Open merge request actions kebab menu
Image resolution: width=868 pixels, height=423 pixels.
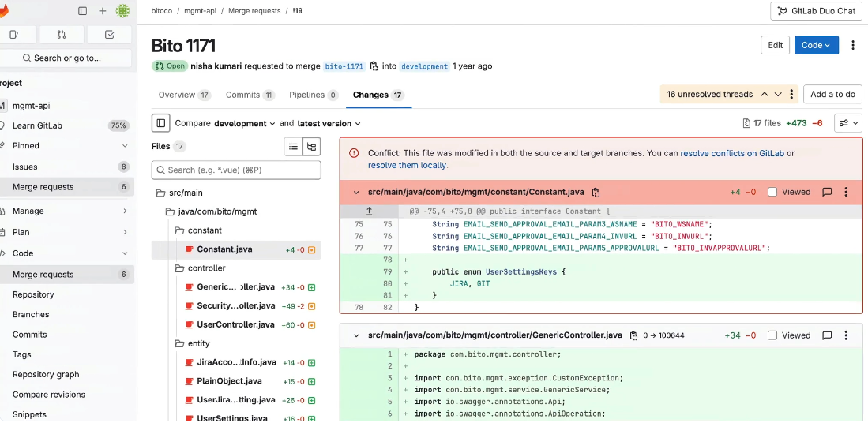click(852, 45)
